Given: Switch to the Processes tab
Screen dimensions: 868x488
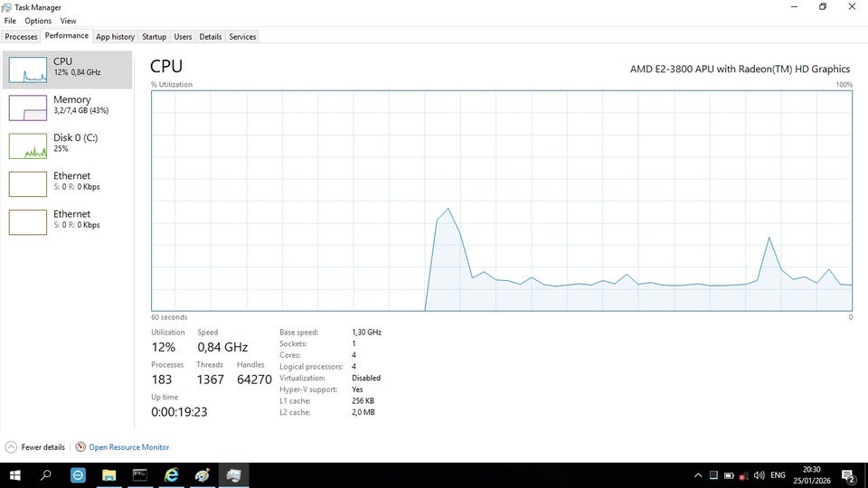Looking at the screenshot, I should tap(21, 36).
